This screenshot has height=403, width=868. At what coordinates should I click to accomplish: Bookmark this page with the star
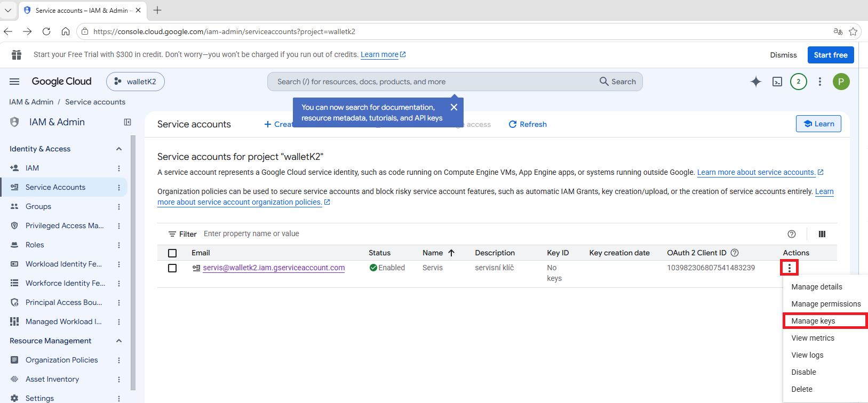click(853, 31)
